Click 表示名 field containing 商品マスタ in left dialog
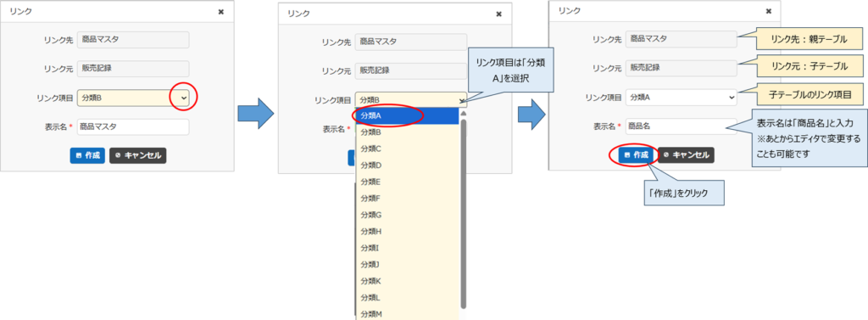The height and width of the screenshot is (320, 868). [x=133, y=126]
